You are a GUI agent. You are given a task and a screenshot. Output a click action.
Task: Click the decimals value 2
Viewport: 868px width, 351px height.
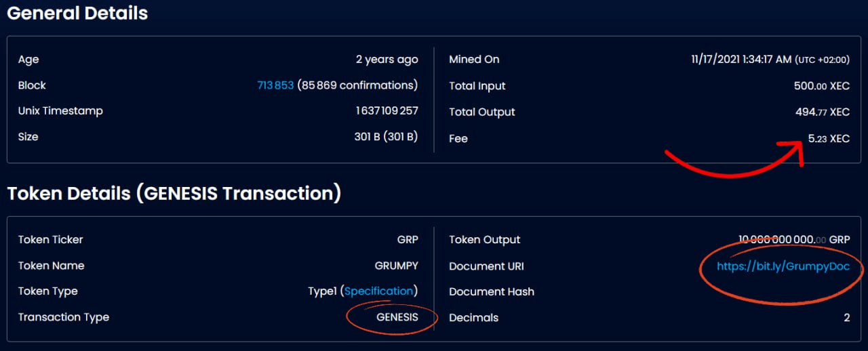(x=846, y=318)
